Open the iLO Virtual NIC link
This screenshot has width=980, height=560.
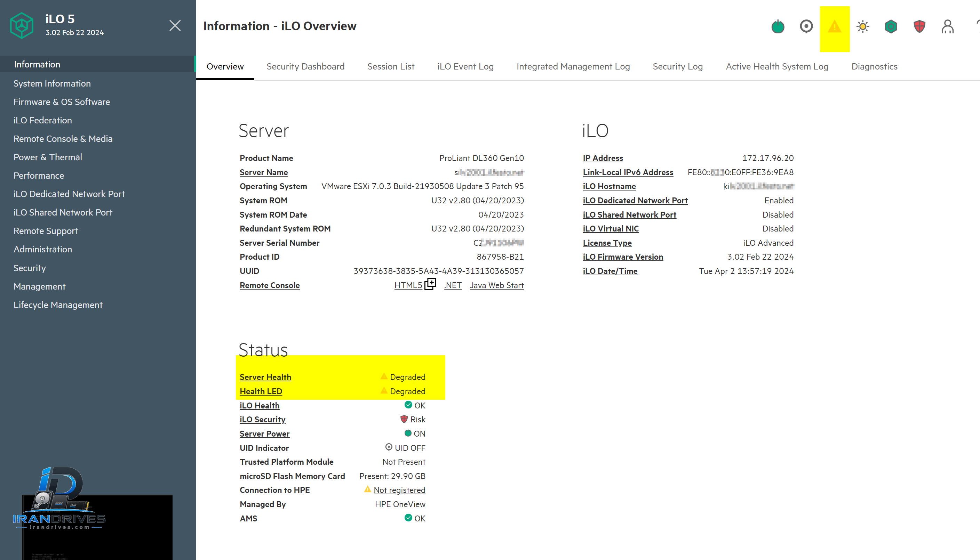coord(611,229)
